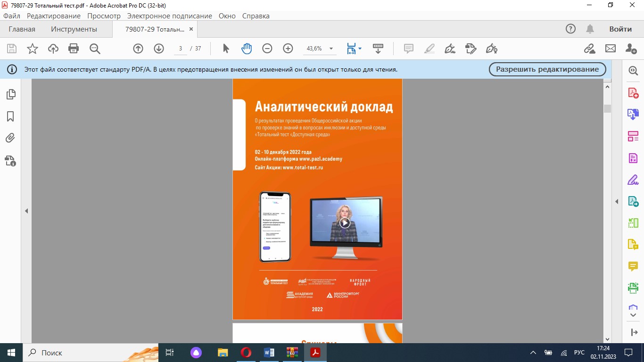Open the Просмотр menu
Screen dimensions: 644x362
click(x=104, y=16)
